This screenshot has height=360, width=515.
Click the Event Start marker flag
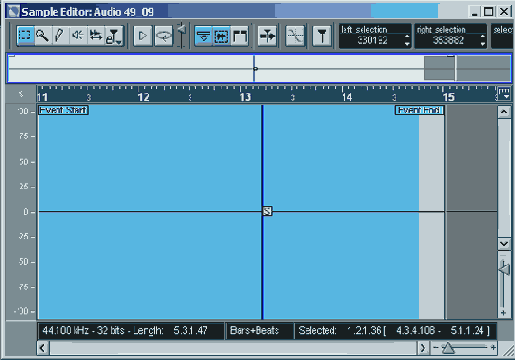(63, 110)
